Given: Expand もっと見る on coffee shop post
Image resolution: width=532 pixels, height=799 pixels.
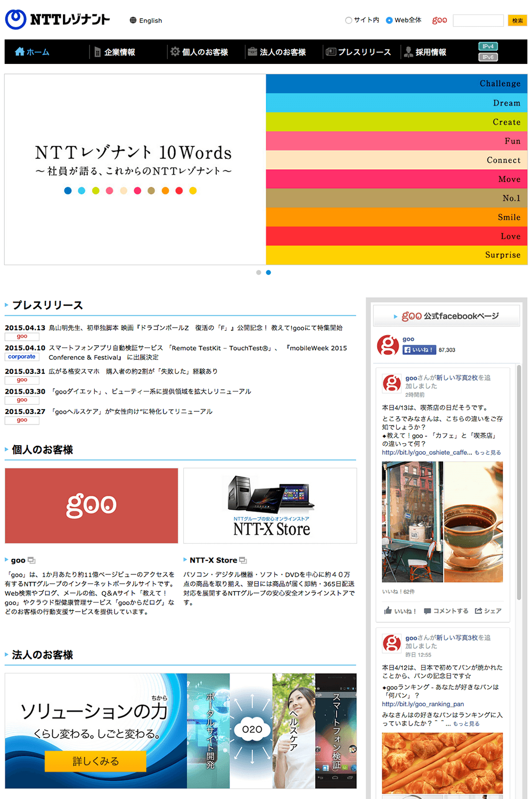Looking at the screenshot, I should [488, 453].
